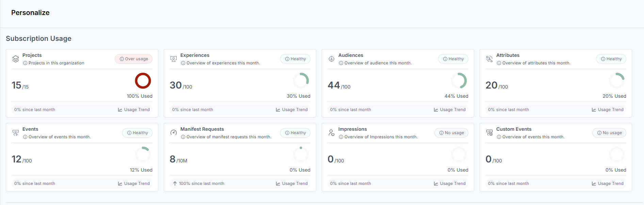The height and width of the screenshot is (205, 644).
Task: Click the Projects layers icon
Action: pyautogui.click(x=16, y=59)
